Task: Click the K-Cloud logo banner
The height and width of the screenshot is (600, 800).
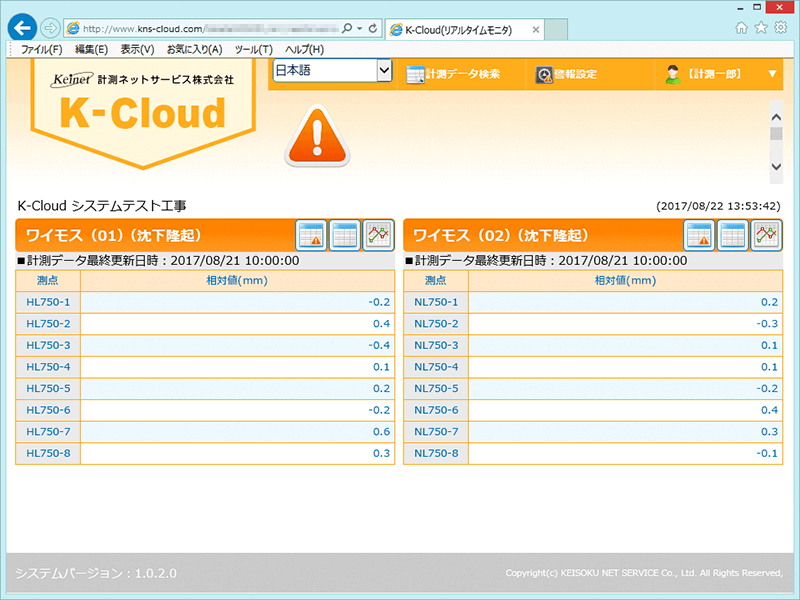Action: pos(143,113)
